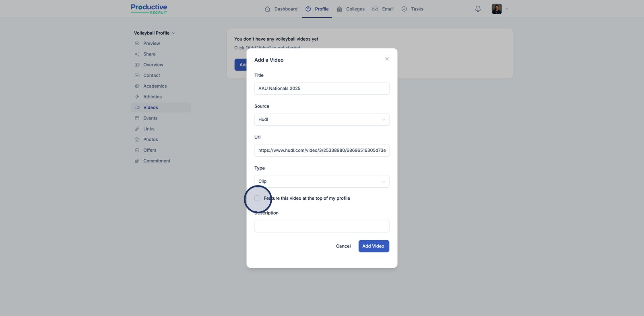Click the Preview eye icon in sidebar
644x316 pixels.
click(x=137, y=43)
